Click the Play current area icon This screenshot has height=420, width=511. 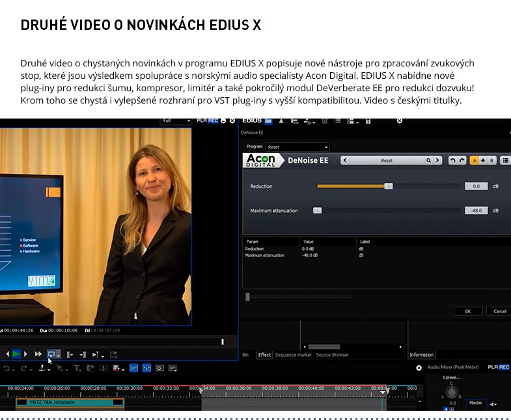click(x=95, y=354)
